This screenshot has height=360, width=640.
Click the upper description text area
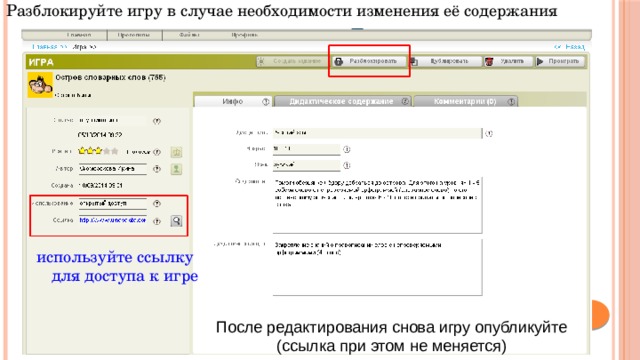pyautogui.click(x=378, y=205)
